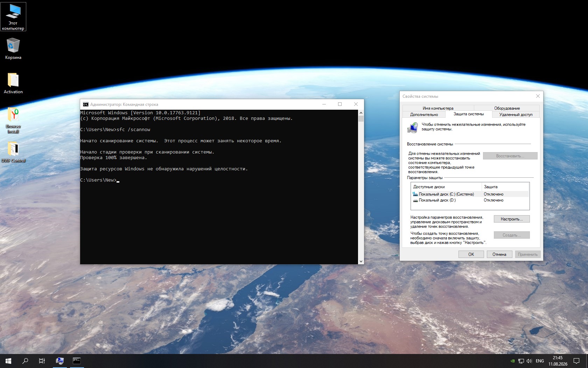Switch to the "Дополнительно" tab

(x=424, y=115)
